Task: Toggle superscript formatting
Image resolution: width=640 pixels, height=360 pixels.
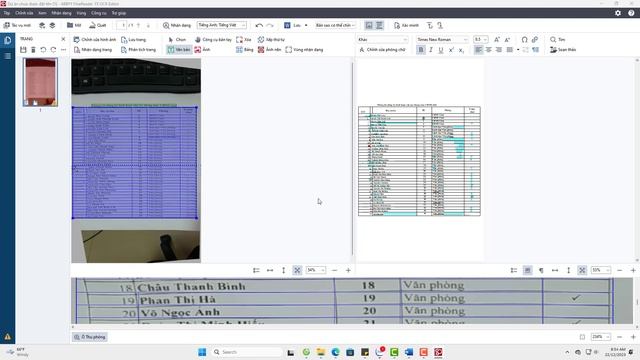Action: click(451, 50)
